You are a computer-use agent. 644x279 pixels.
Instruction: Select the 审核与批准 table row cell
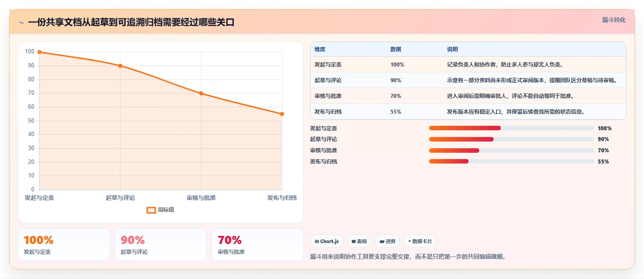click(x=328, y=96)
